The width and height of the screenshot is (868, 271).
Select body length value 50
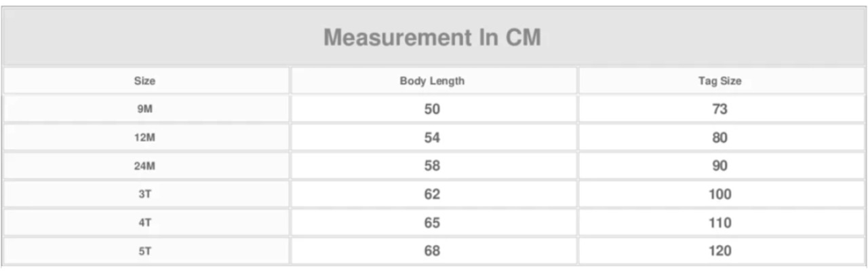(x=432, y=109)
